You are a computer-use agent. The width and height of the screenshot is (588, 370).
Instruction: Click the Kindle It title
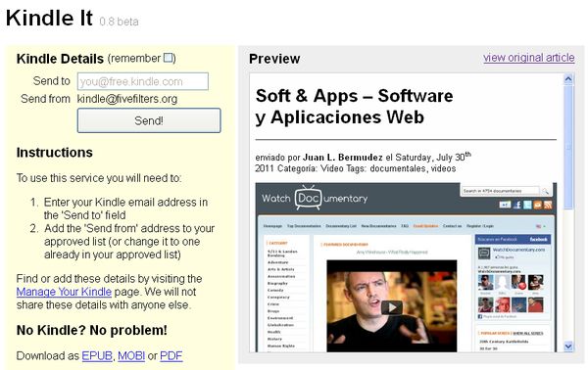coord(49,18)
